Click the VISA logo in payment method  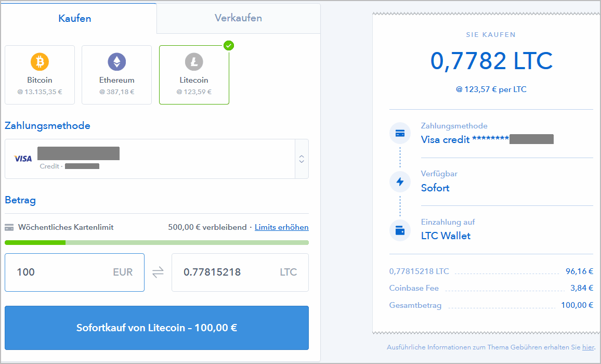click(23, 159)
